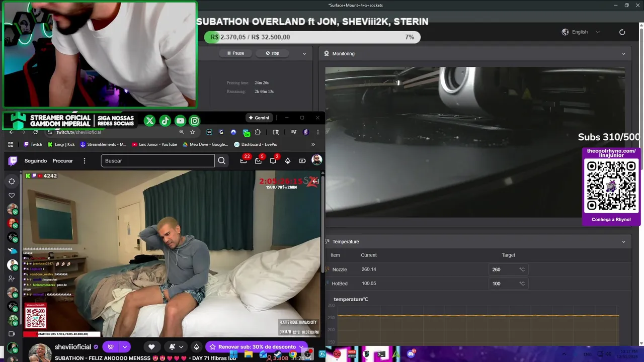644x362 pixels.
Task: Open the terminal icon in the taskbar
Action: pos(381,354)
